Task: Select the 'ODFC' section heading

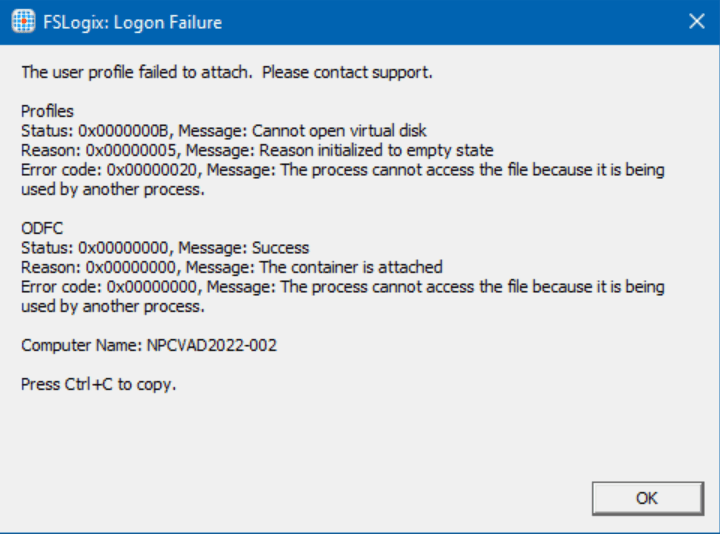Action: pyautogui.click(x=42, y=228)
